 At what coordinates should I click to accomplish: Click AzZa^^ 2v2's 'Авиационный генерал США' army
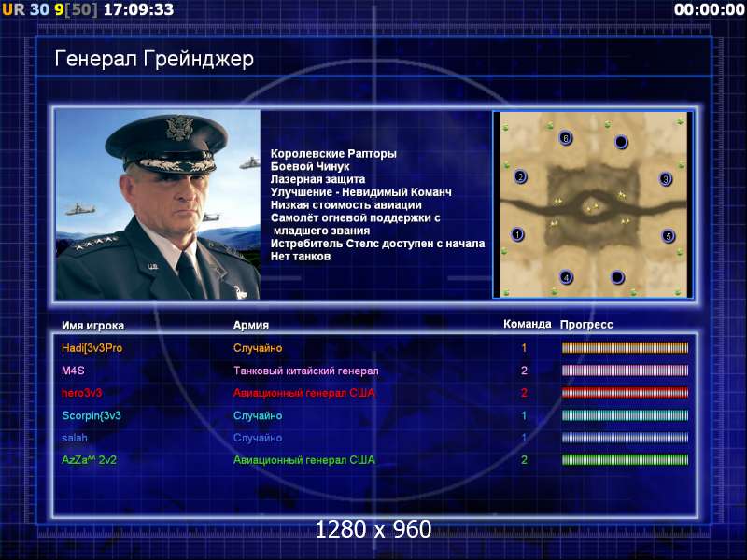pos(304,460)
